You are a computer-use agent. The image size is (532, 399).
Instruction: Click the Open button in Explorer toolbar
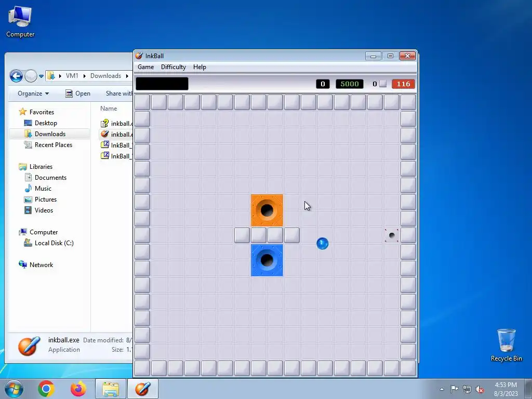click(x=78, y=94)
